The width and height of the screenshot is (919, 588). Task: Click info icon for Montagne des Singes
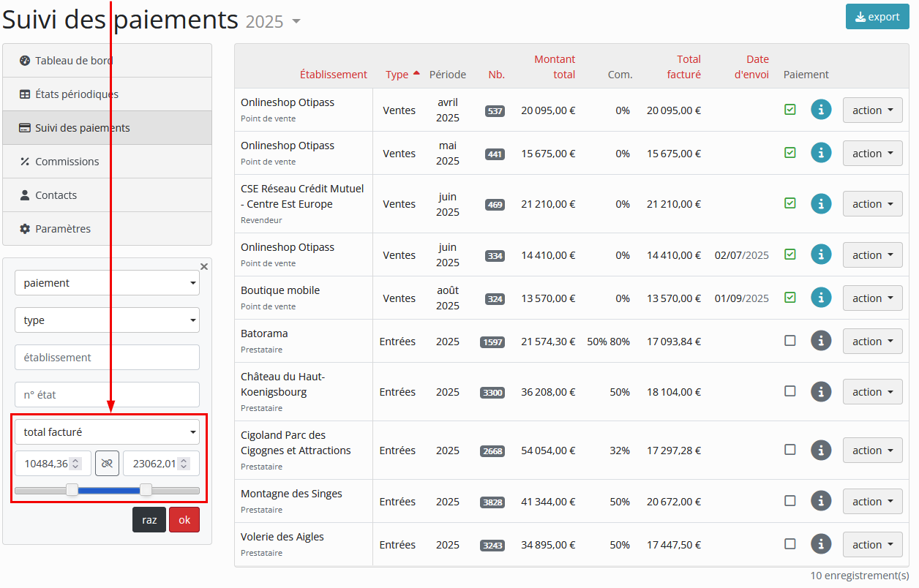point(821,501)
